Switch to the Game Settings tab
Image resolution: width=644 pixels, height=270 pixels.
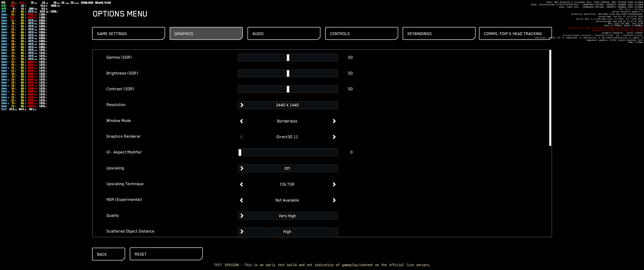coord(128,34)
